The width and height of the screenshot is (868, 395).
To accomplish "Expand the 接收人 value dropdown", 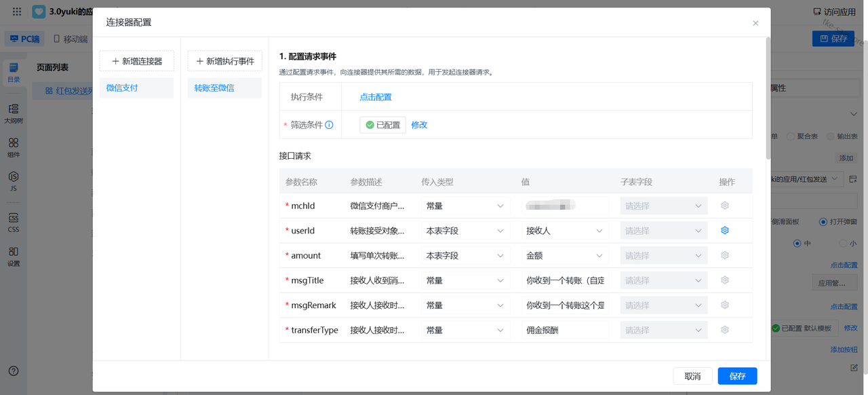I will click(x=565, y=231).
